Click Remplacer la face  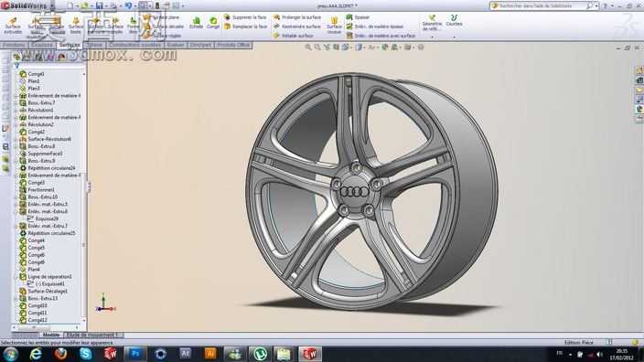[245, 27]
